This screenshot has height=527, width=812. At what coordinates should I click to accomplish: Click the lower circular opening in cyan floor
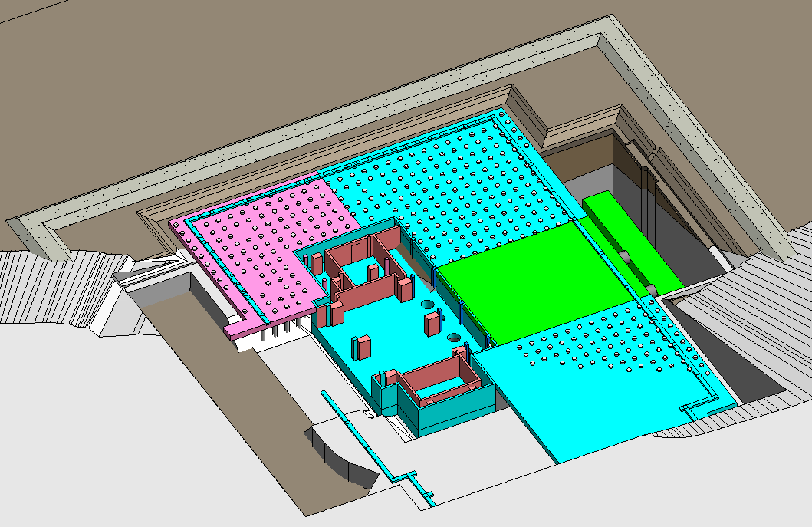click(x=455, y=338)
